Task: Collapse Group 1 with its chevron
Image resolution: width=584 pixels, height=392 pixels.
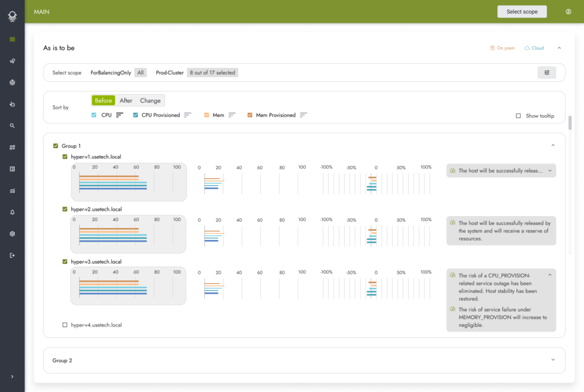Action: 553,145
